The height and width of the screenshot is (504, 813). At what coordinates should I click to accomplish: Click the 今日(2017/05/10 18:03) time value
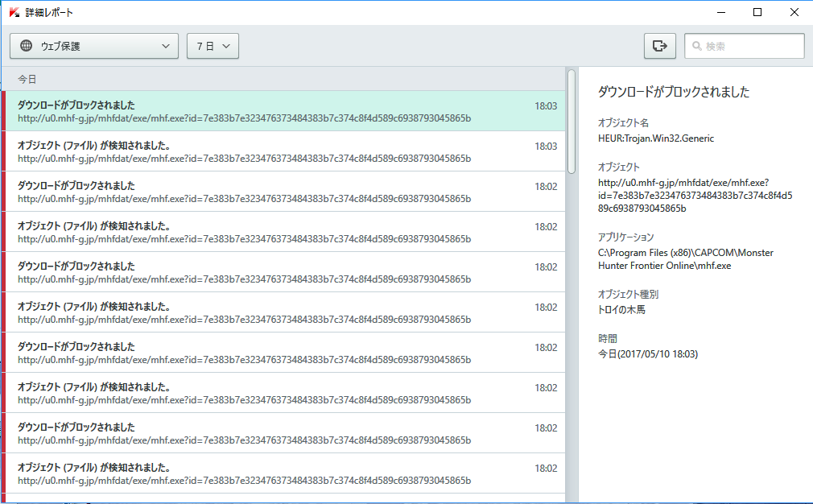[x=648, y=353]
